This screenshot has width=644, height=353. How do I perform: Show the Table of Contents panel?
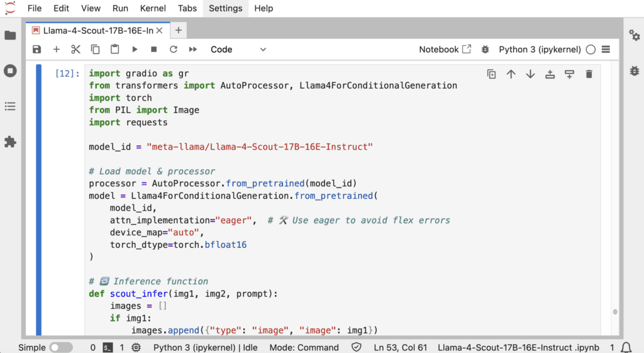coord(10,106)
